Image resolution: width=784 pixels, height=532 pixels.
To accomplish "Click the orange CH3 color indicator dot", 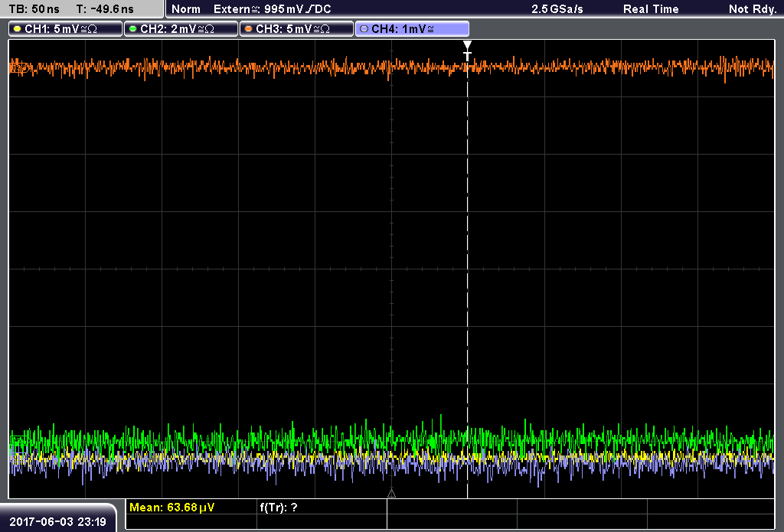I will tap(249, 29).
